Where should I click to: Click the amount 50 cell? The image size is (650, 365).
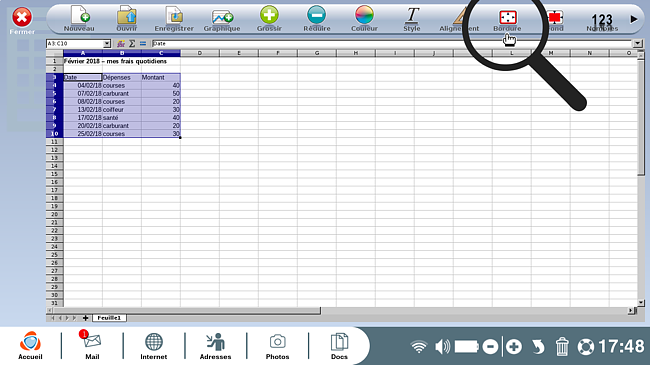161,93
